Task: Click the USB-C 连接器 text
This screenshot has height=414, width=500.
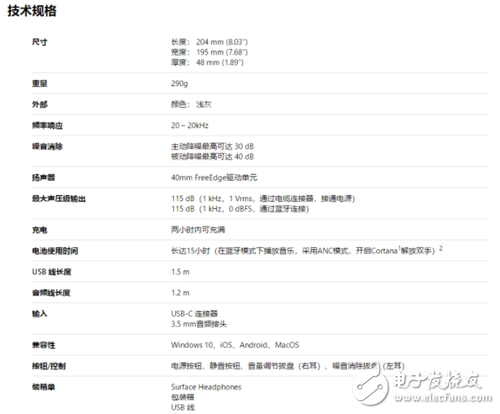Action: coord(194,314)
